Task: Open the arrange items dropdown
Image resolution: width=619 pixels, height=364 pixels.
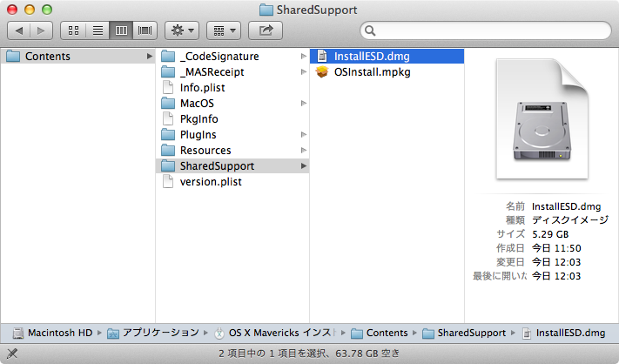Action: (224, 30)
